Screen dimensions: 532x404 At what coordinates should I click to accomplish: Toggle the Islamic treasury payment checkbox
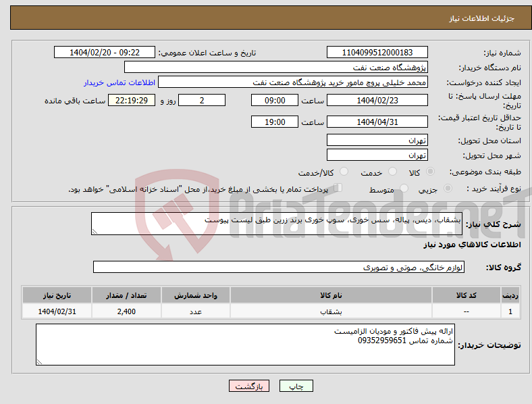tap(338, 188)
